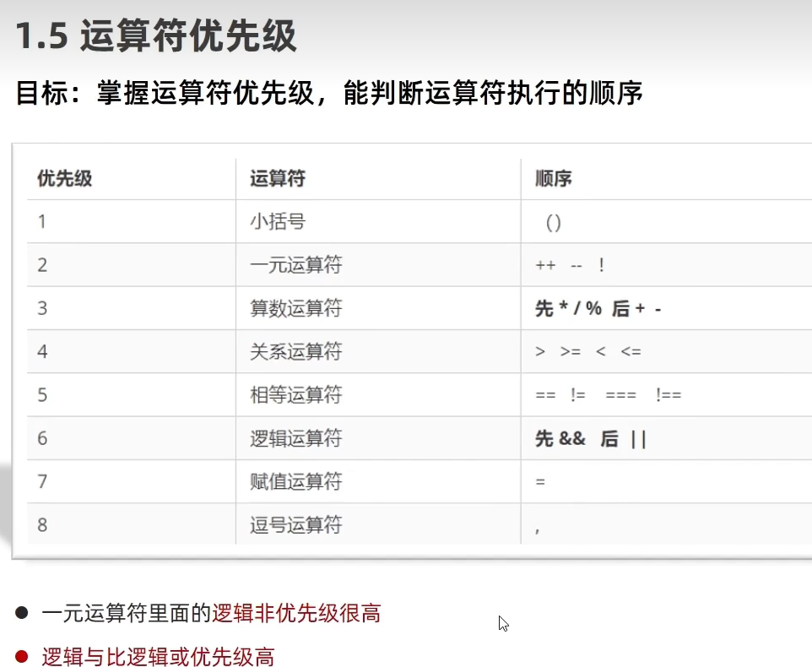Select the '运算符' column header
Image resolution: width=812 pixels, height=667 pixels.
click(x=278, y=179)
